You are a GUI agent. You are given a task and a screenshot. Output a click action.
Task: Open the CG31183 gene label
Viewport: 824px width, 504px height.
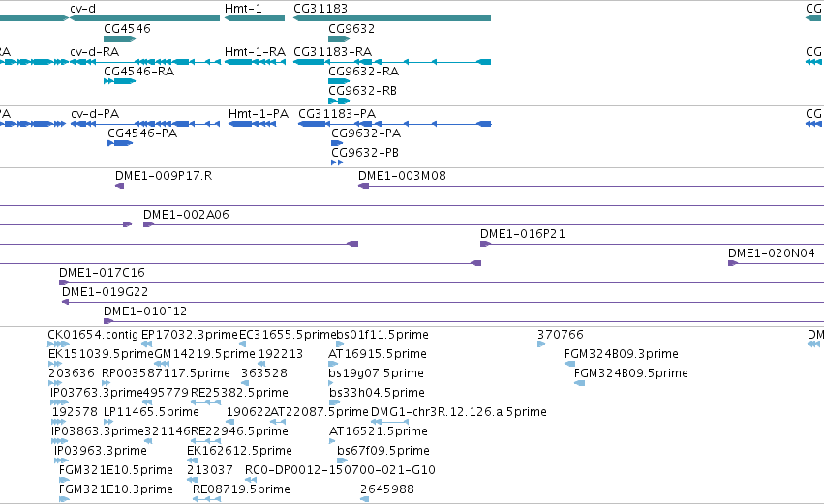click(x=320, y=9)
